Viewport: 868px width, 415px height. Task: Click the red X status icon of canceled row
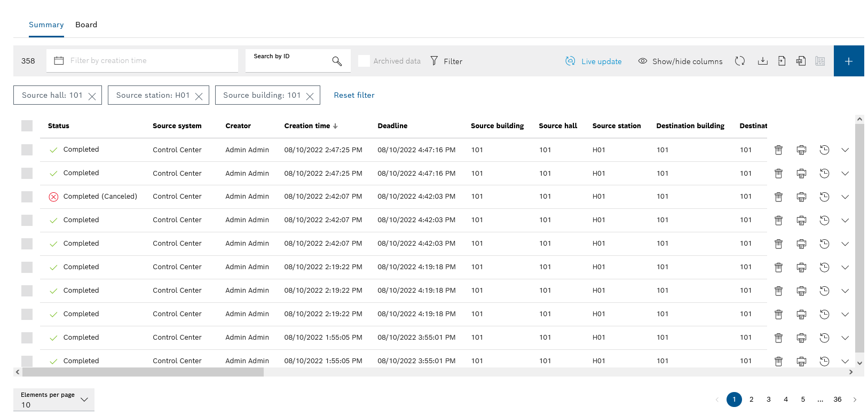pos(53,197)
